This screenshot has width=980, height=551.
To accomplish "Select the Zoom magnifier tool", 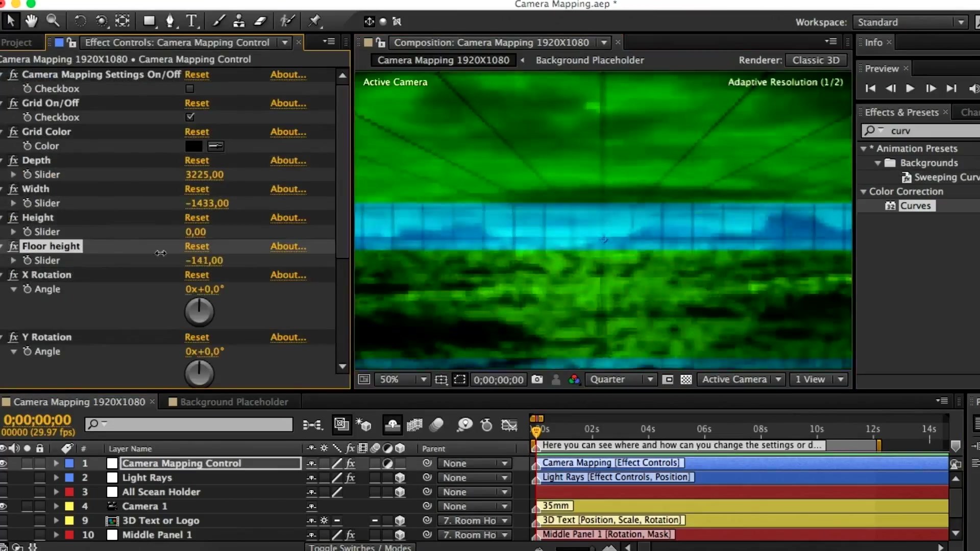I will tap(53, 21).
